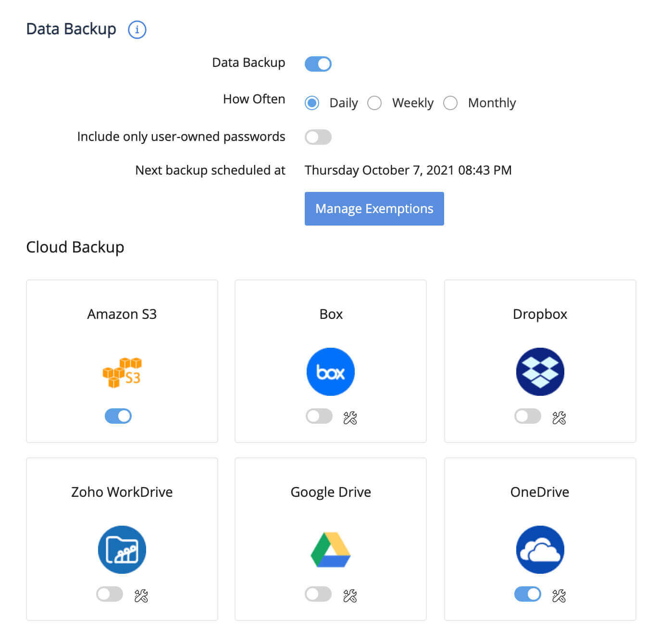
Task: Turn off Amazon S3 backup toggle
Action: [x=118, y=416]
